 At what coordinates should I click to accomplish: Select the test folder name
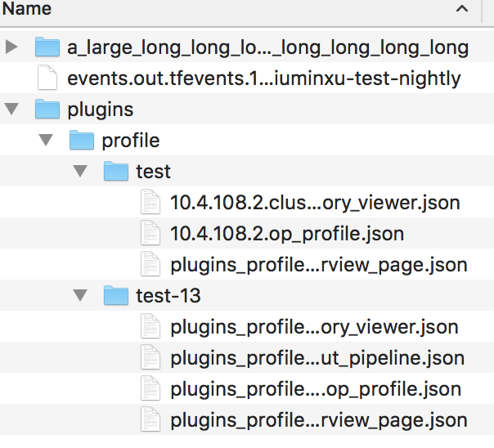coord(154,172)
